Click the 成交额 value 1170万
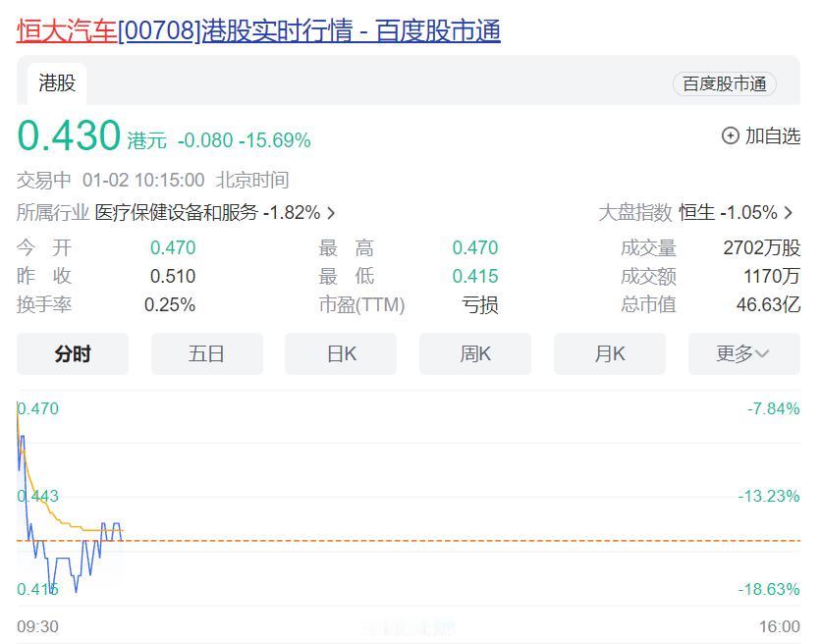Viewport: 821px width, 644px height. [772, 276]
